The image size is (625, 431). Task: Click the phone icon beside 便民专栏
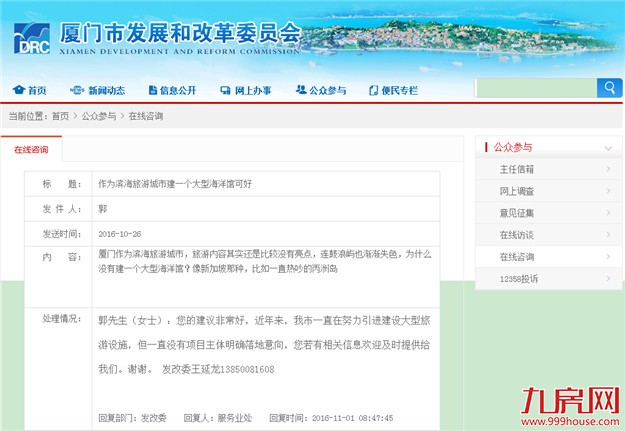pos(373,91)
